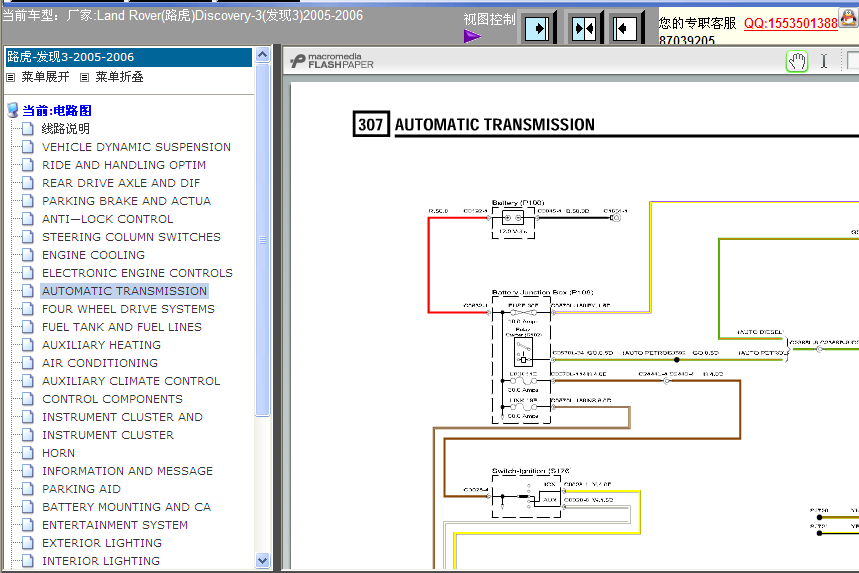Click the 307 AUTOMATIC TRANSMISSION page title

(474, 124)
